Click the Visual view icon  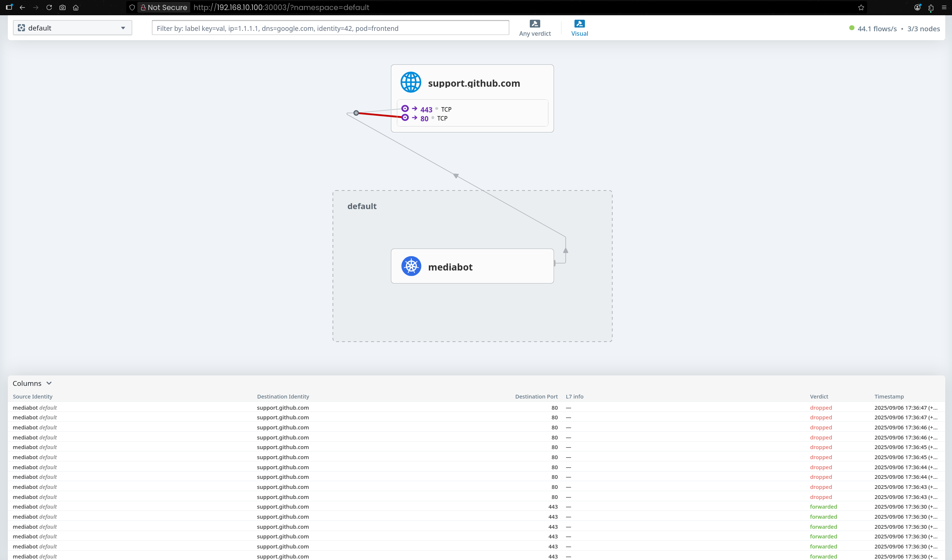tap(580, 24)
